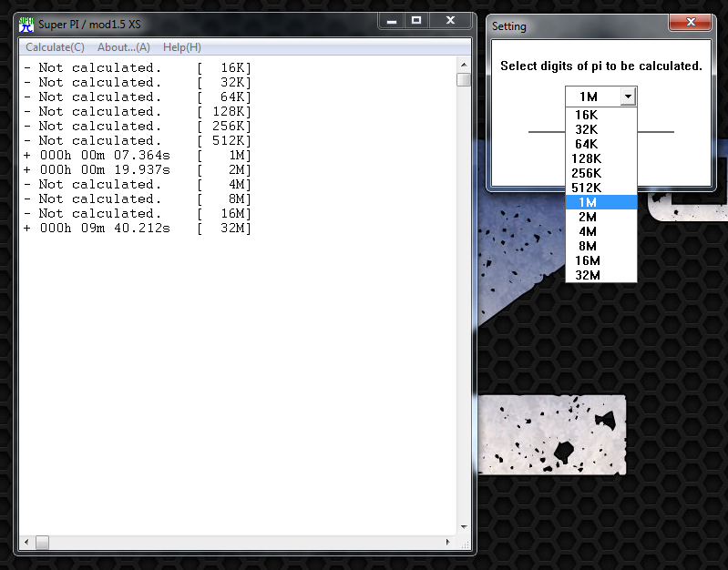Open the Calculate(C) menu
The image size is (728, 570).
coord(55,47)
